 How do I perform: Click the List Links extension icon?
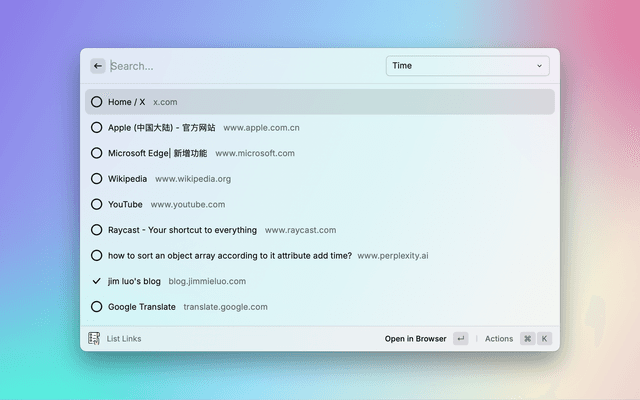tap(94, 339)
